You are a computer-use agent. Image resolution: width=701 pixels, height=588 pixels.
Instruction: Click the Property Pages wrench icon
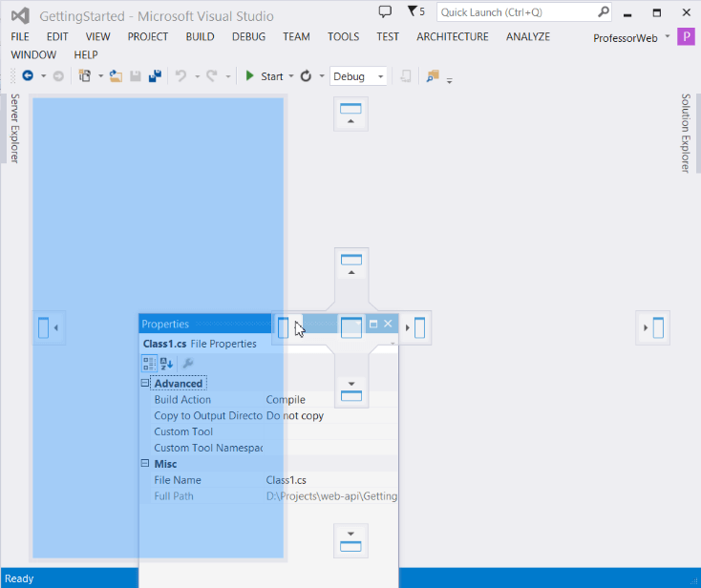tap(188, 364)
